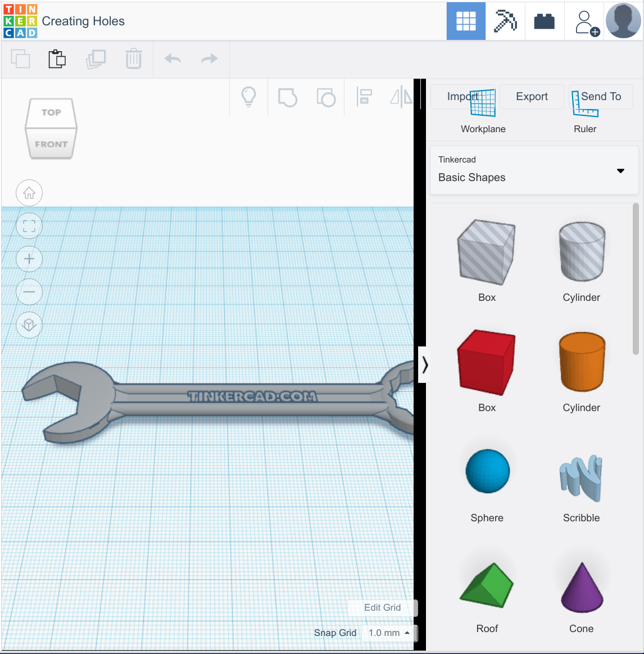Switch to the Bricks mode
The image size is (644, 654).
click(x=545, y=21)
